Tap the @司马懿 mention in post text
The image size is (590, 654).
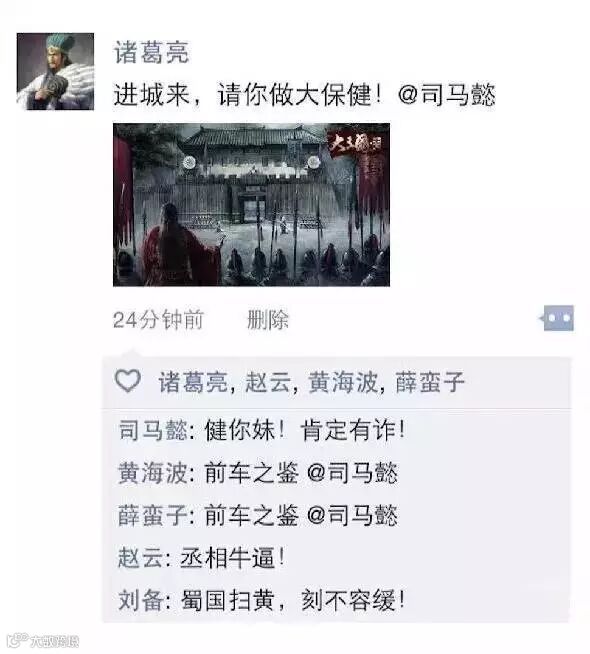[x=447, y=94]
